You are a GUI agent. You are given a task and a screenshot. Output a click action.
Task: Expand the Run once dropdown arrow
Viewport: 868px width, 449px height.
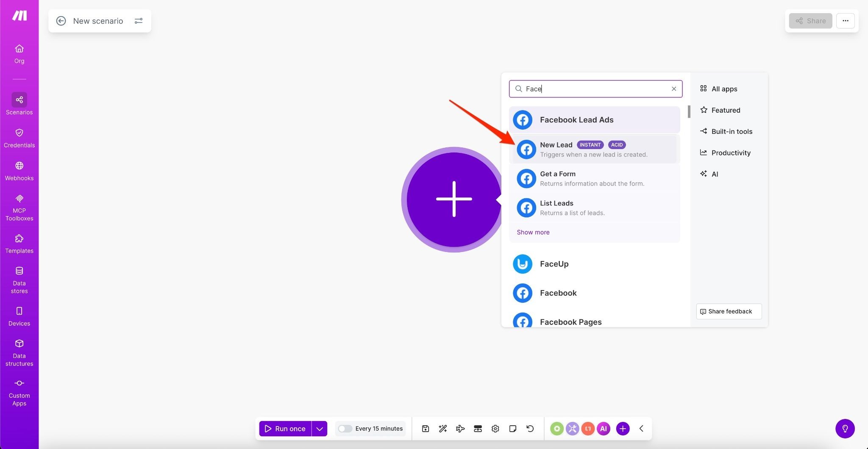(320, 429)
